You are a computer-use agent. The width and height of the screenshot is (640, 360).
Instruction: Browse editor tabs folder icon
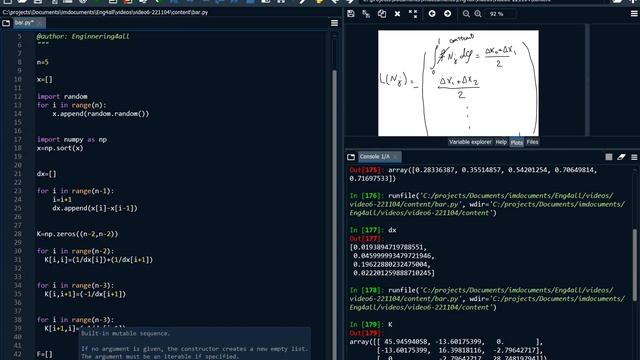point(6,23)
